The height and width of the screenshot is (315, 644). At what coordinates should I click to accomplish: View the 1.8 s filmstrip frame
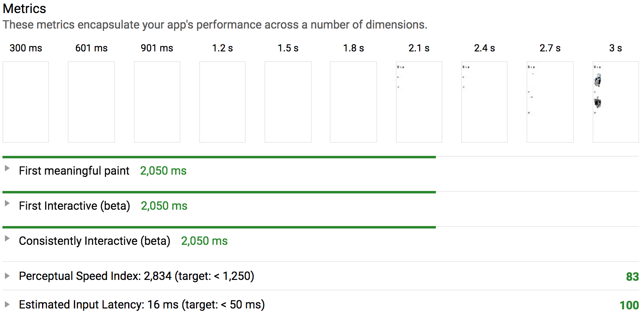pos(353,102)
